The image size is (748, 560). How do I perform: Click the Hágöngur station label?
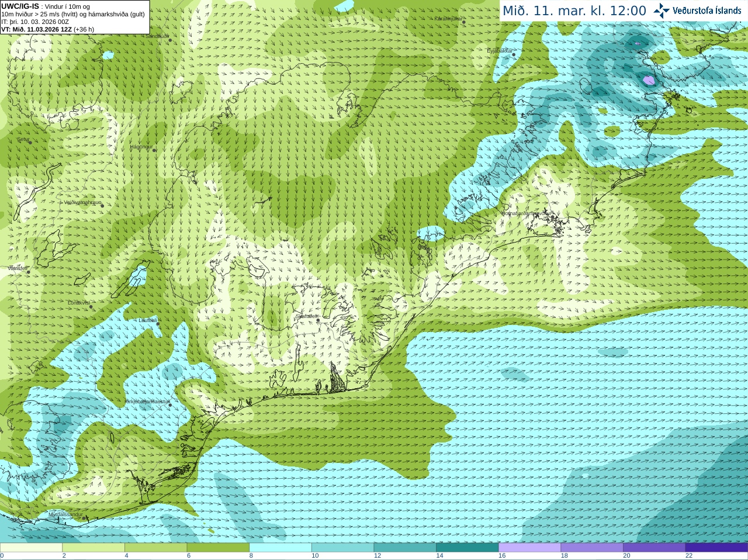tap(141, 147)
